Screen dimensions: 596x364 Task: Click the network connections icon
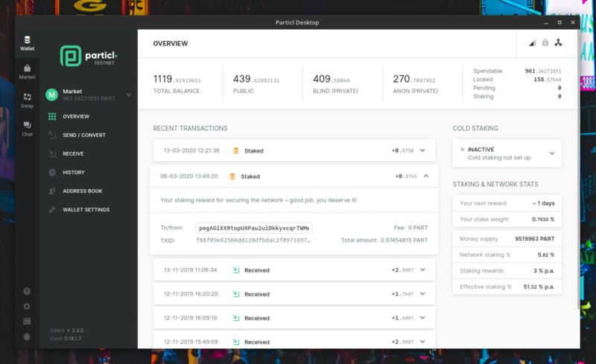[x=558, y=42]
